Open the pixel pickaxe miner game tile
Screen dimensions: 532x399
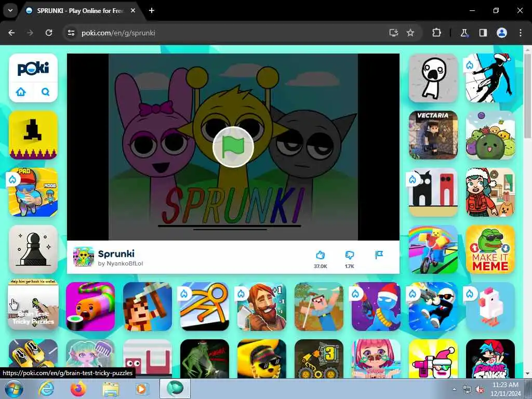pos(148,307)
